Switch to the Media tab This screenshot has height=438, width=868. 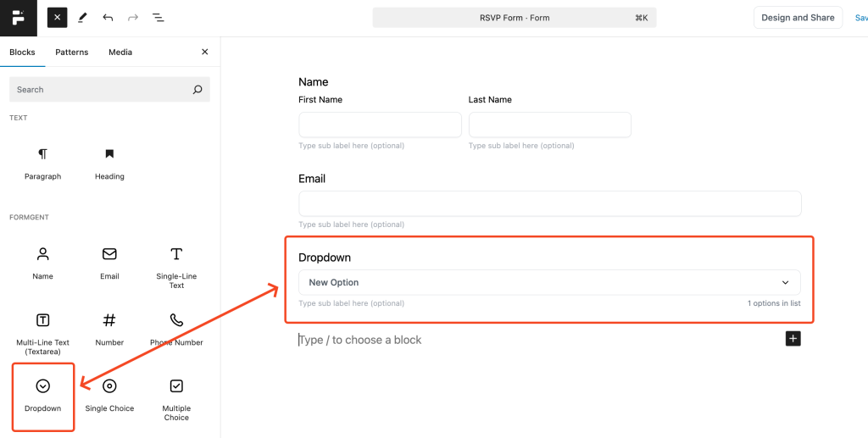pyautogui.click(x=120, y=52)
